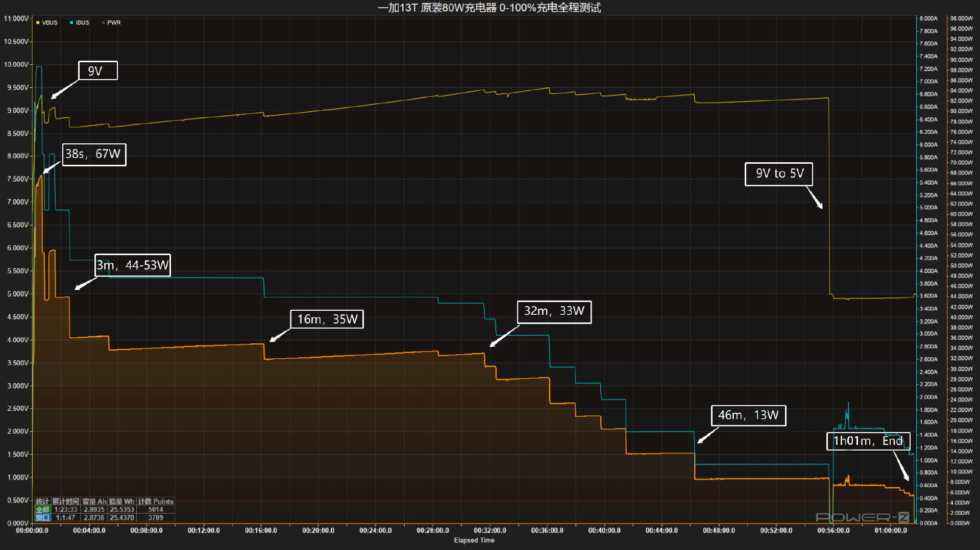This screenshot has height=550, width=980.
Task: Click the 00:16:00.0 time axis tick
Action: point(261,531)
